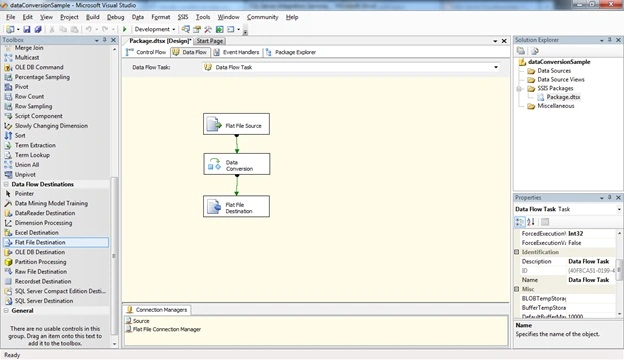624x360 pixels.
Task: Switch to the Start Page tab
Action: click(210, 41)
